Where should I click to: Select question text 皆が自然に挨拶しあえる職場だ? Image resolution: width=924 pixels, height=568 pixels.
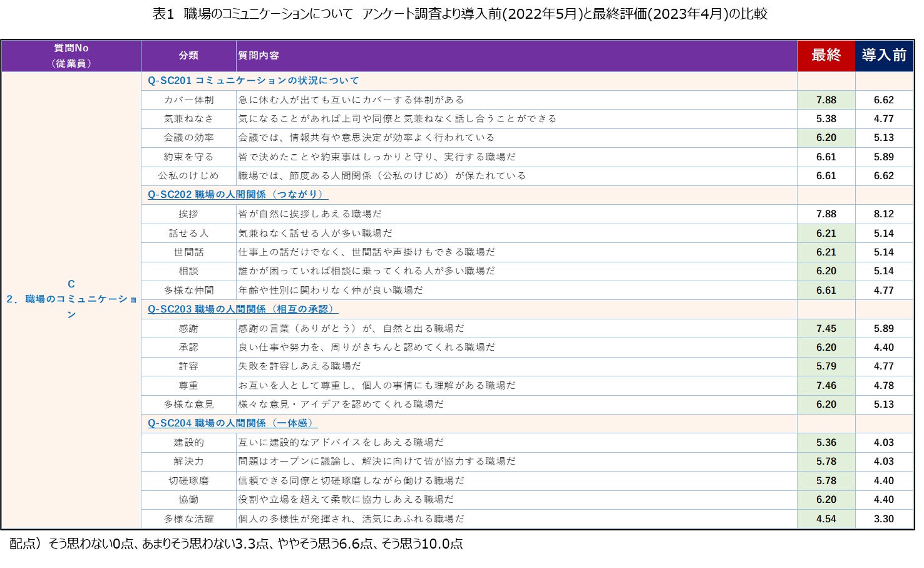[x=310, y=214]
